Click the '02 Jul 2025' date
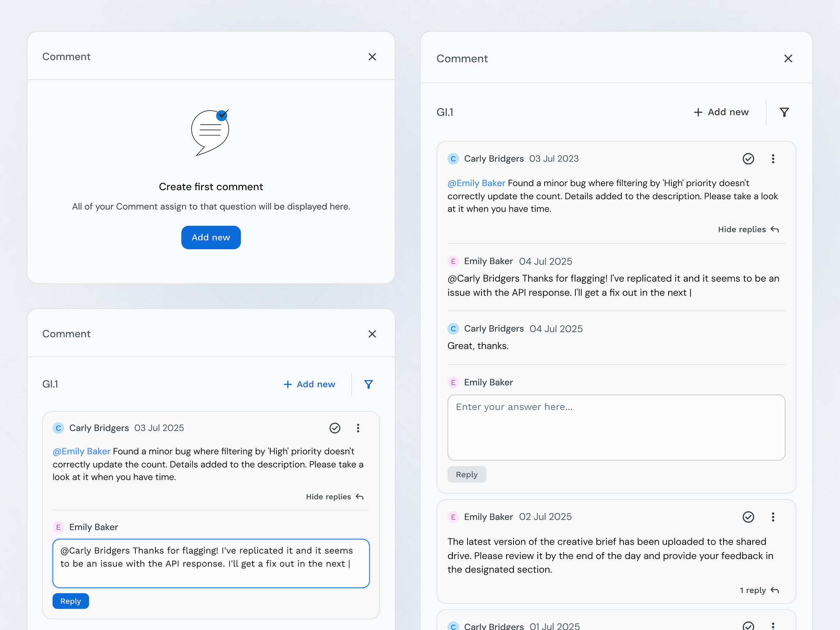Image resolution: width=840 pixels, height=630 pixels. pyautogui.click(x=545, y=517)
